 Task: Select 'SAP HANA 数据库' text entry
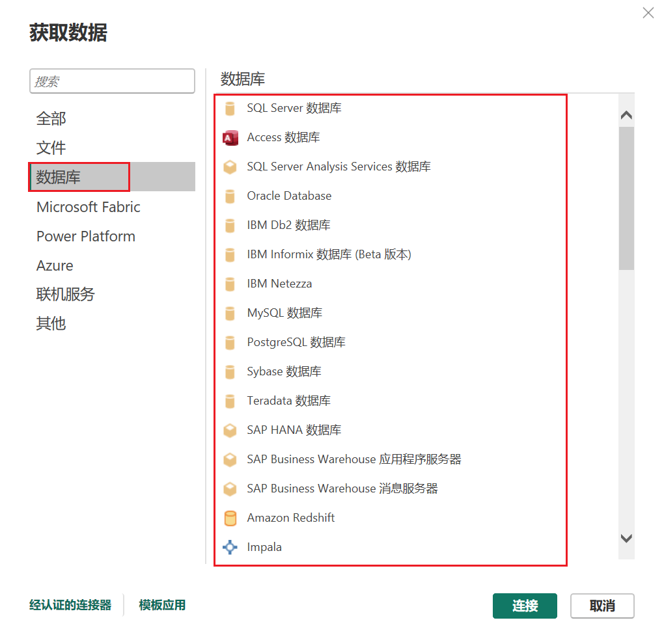pos(294,431)
